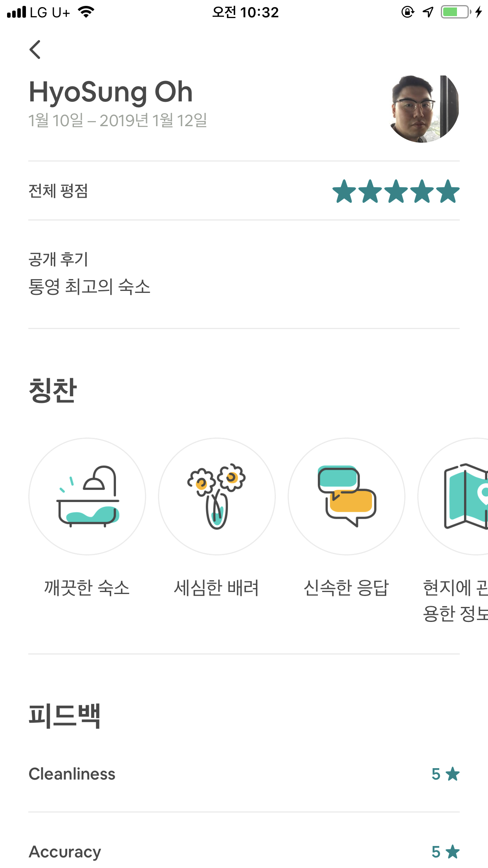Tap the HyoSung Oh guest name

point(111,92)
